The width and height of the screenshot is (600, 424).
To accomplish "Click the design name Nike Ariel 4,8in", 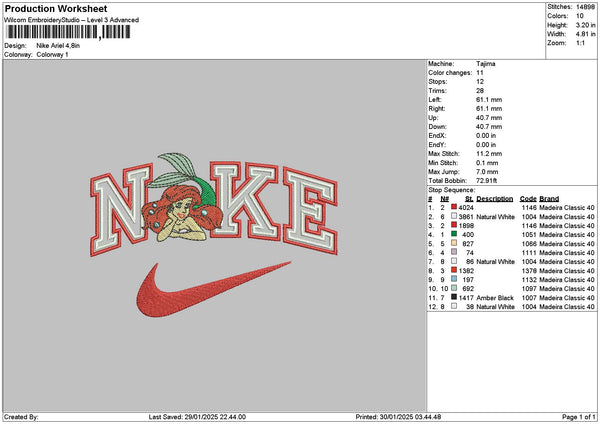I will pyautogui.click(x=58, y=46).
